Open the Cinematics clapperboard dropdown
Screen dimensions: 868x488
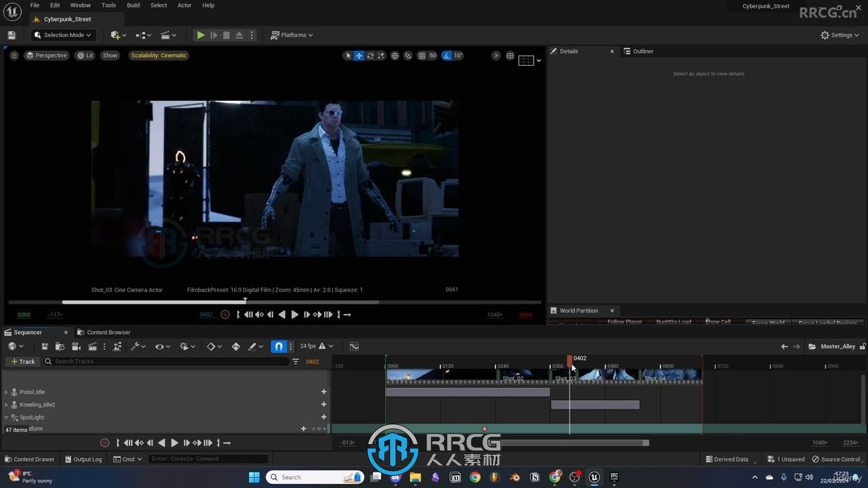(x=168, y=35)
